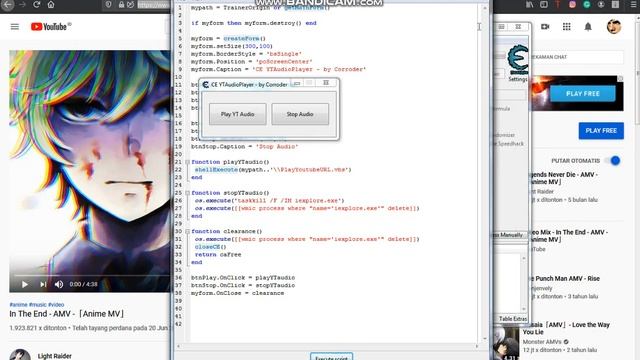Toggle the browser sidebar icon

point(544,4)
